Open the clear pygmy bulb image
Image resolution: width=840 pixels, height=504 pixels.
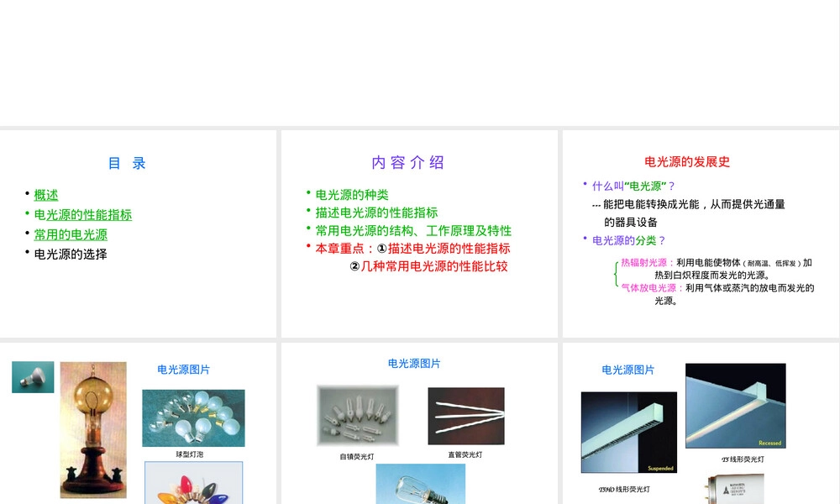421,484
